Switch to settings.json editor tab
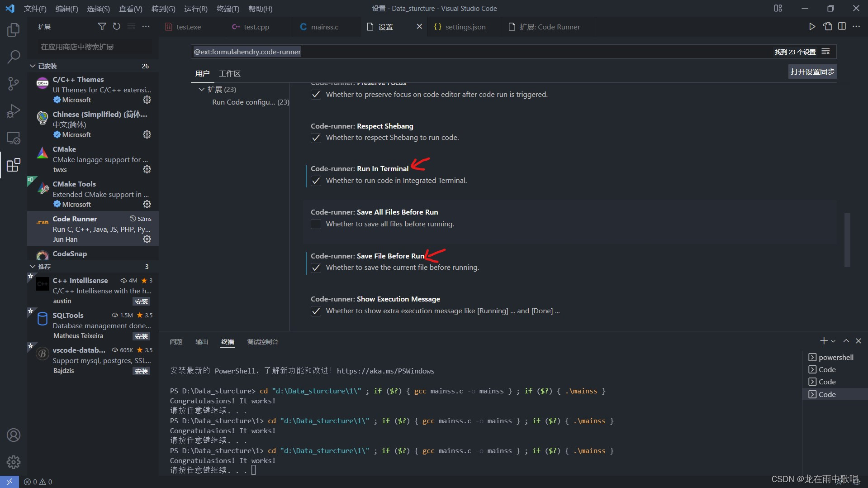 (465, 27)
